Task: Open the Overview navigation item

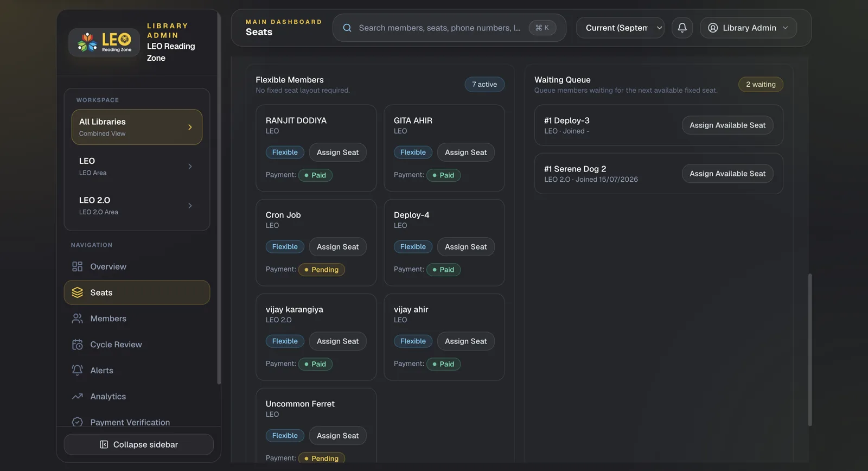Action: [x=137, y=266]
